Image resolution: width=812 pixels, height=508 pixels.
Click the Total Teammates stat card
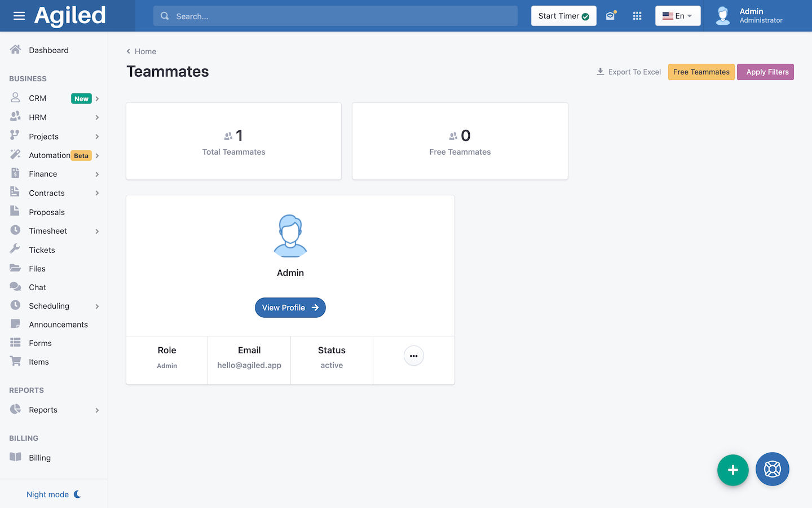(234, 141)
